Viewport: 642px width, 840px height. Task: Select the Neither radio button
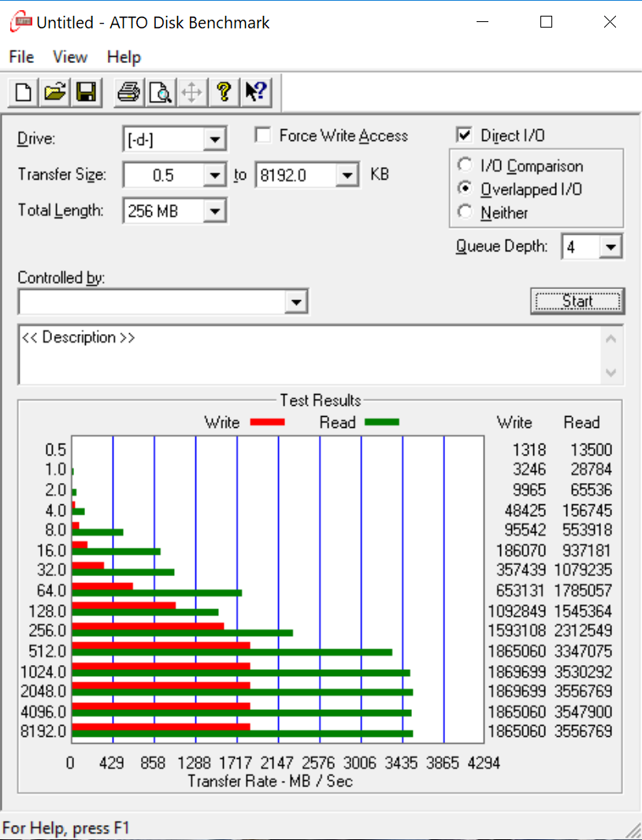coord(466,212)
